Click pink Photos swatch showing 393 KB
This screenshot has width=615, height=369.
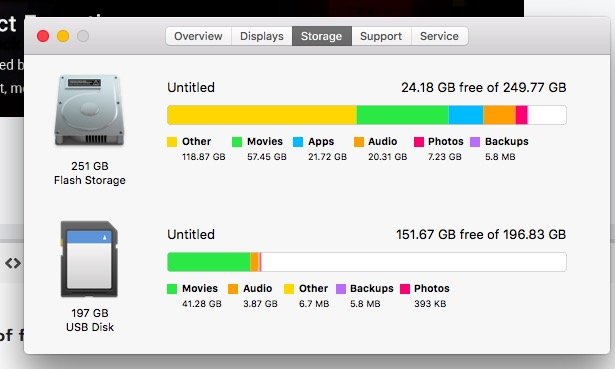(405, 289)
